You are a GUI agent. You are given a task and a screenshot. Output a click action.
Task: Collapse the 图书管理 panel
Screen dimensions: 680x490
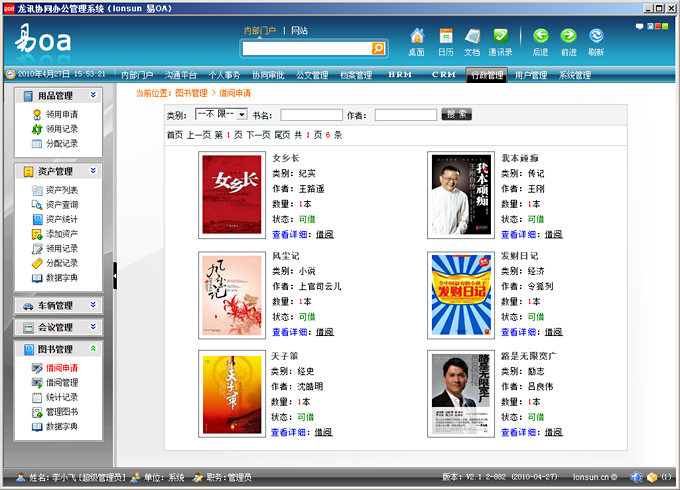coord(93,348)
